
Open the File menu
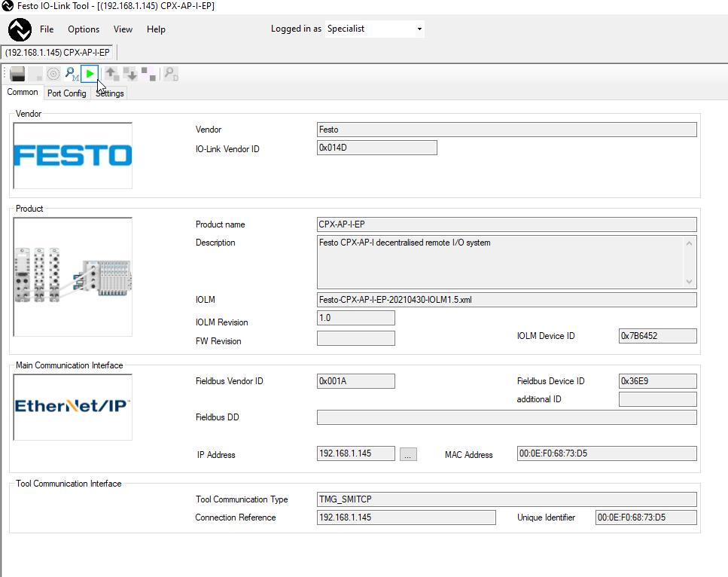(47, 29)
